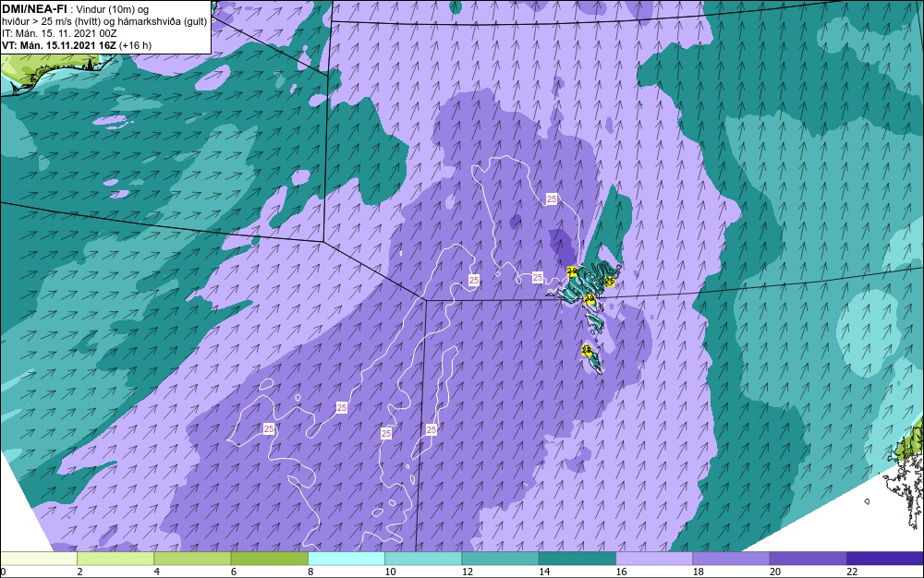Screen dimensions: 924x578
Task: Click the dark green 6–8 legend swatch
Action: pos(269,559)
